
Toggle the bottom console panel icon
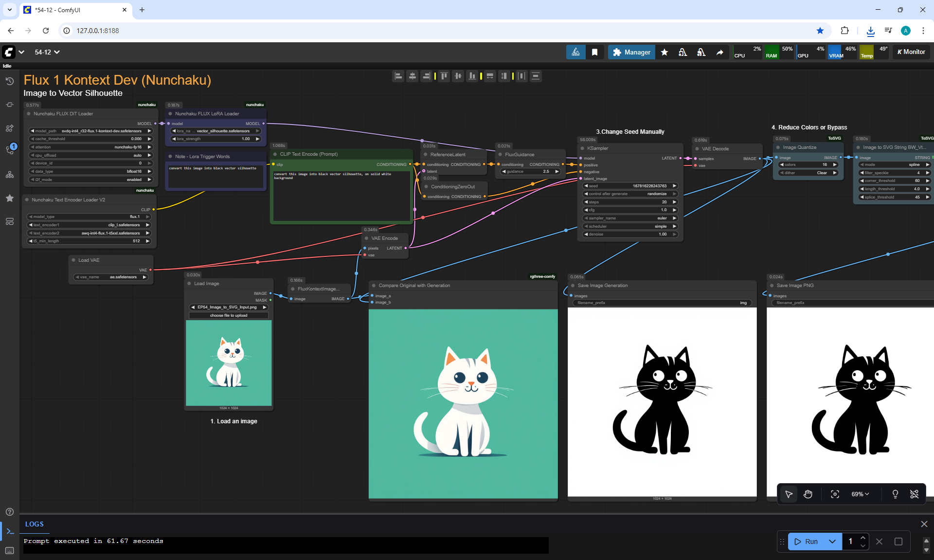tap(9, 531)
